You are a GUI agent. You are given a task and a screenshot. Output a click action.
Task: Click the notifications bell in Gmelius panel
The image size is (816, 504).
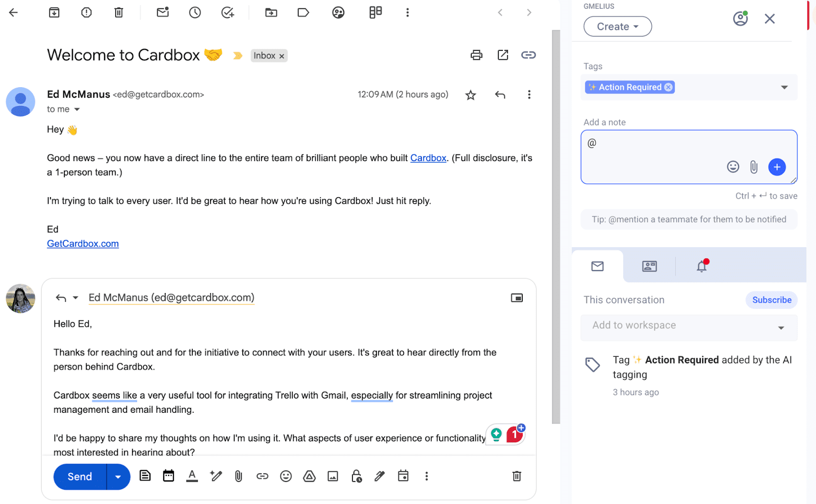click(x=702, y=266)
